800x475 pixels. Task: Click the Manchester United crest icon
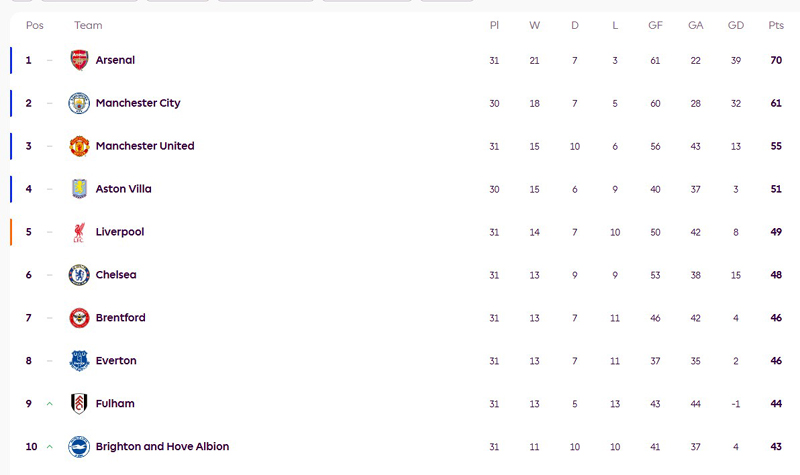tap(79, 146)
